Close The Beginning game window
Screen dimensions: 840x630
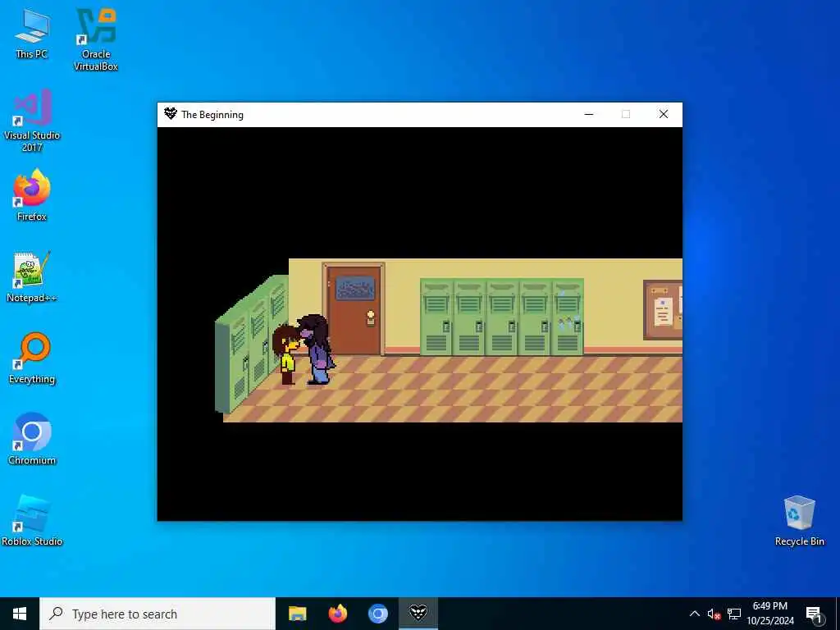tap(663, 114)
